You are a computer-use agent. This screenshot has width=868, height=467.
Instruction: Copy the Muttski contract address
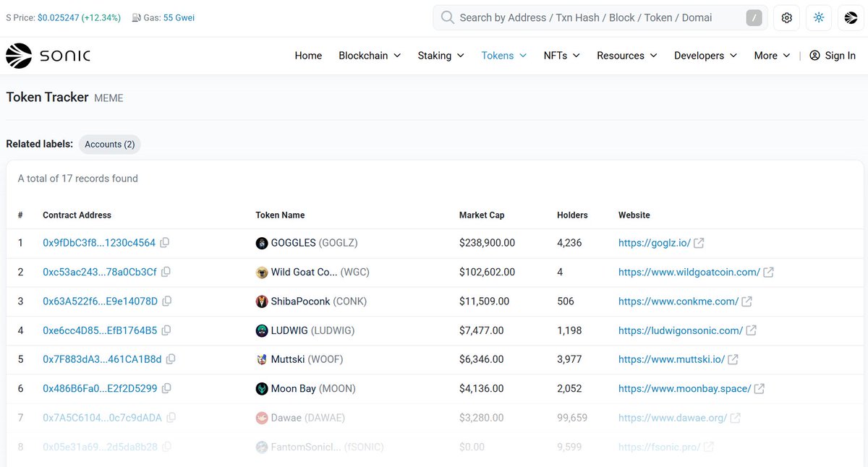[x=171, y=359]
